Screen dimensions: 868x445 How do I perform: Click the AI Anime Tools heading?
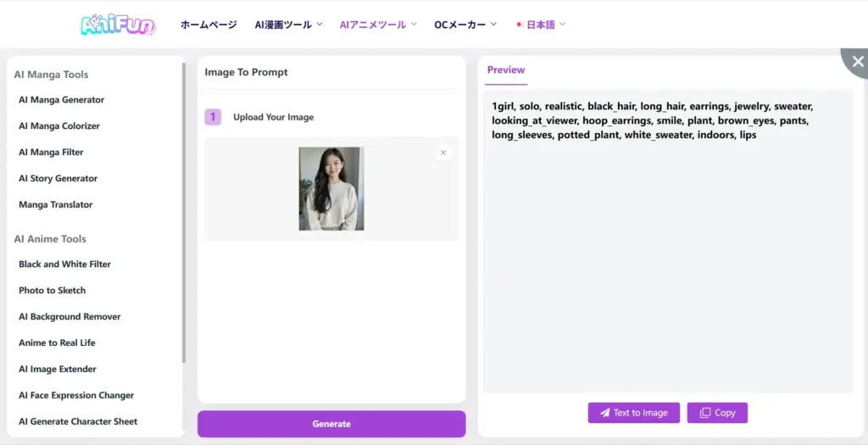pyautogui.click(x=50, y=239)
